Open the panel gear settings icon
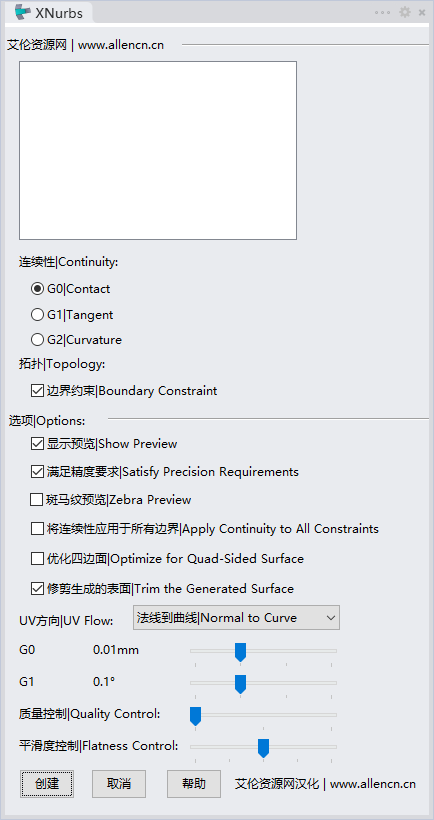 click(x=405, y=12)
